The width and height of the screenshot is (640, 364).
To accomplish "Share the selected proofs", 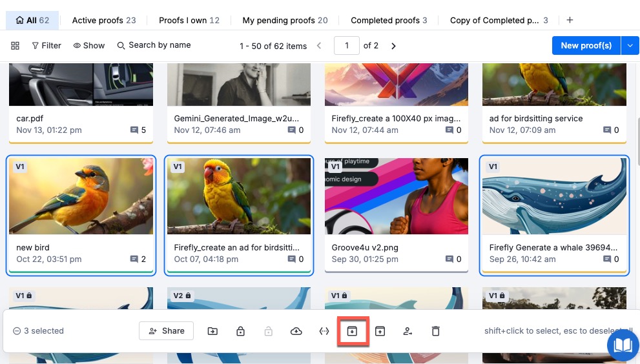I will click(x=166, y=331).
